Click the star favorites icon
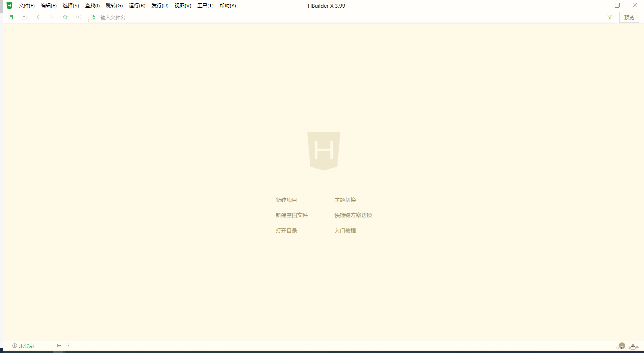 (x=65, y=17)
